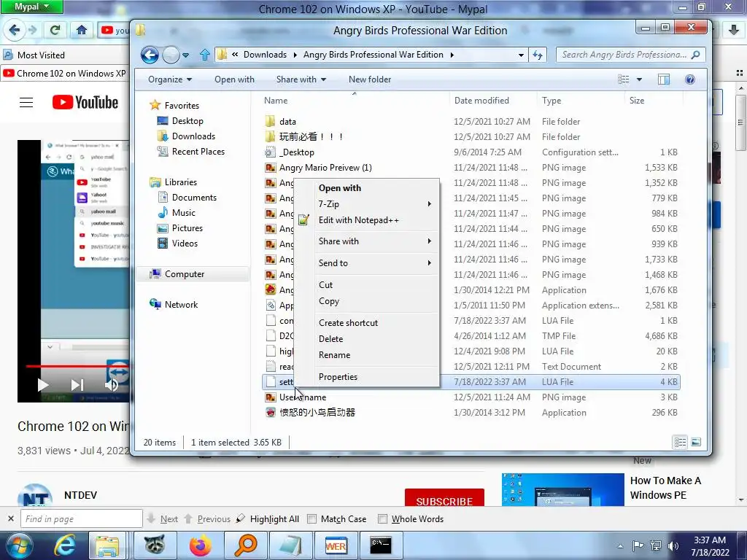747x560 pixels.
Task: Click the New folder button
Action: click(370, 79)
